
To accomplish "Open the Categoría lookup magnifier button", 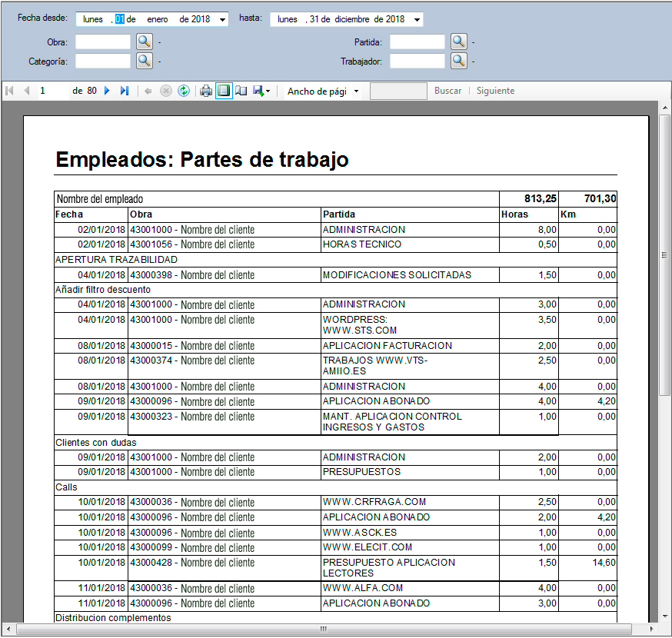I will coord(145,61).
